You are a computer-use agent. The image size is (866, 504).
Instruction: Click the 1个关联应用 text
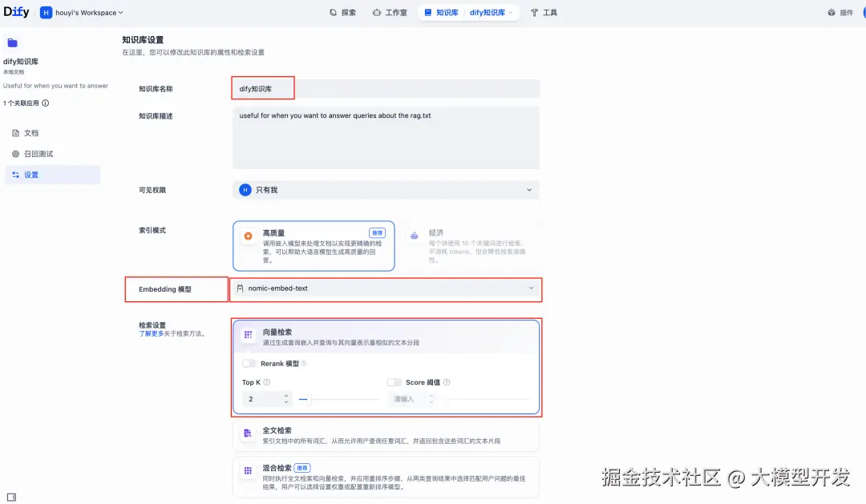pyautogui.click(x=21, y=103)
